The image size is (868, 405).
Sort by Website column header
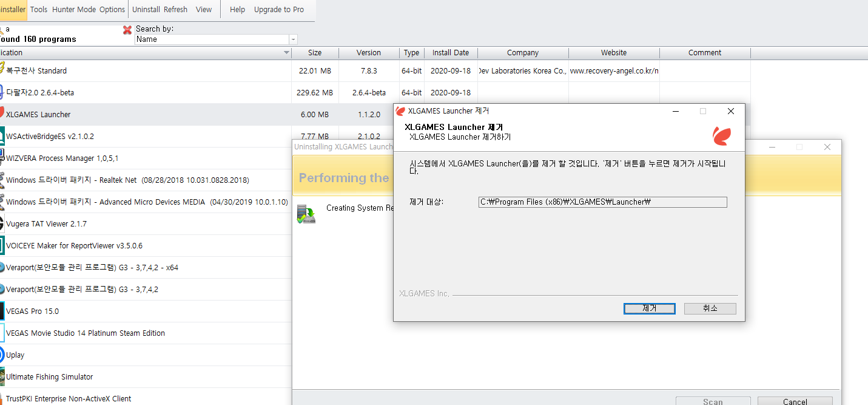pos(614,53)
